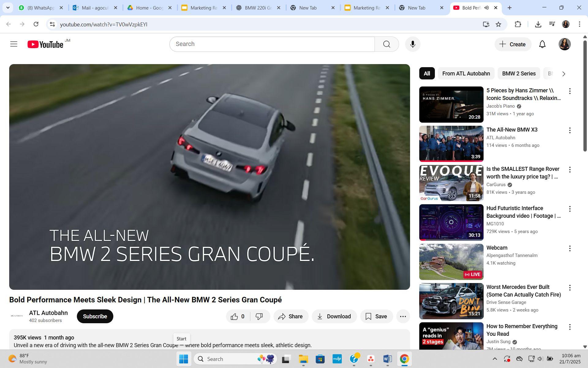Click the YouTube logo to go home

(x=46, y=44)
